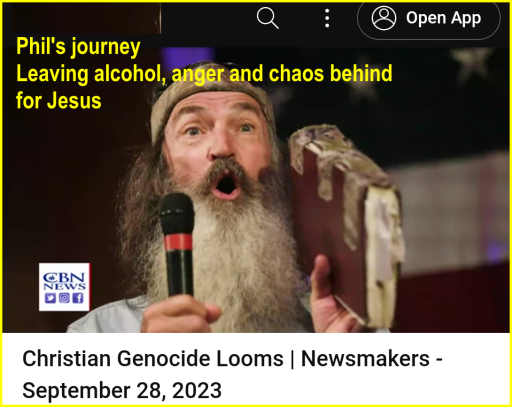Click the Facebook icon in CBN logo

point(78,298)
